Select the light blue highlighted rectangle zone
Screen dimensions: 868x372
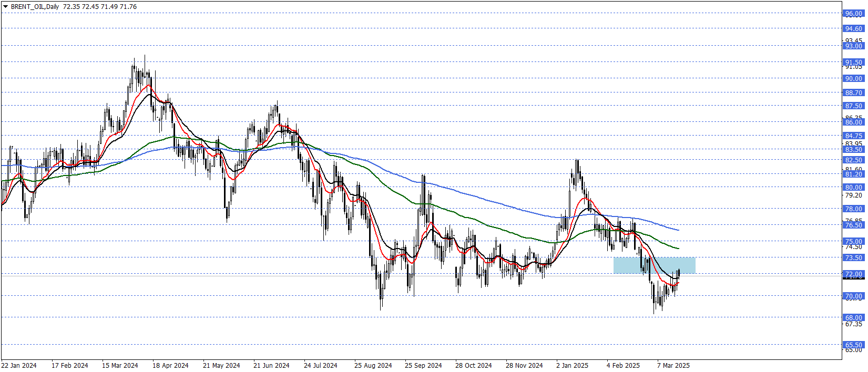pos(654,265)
